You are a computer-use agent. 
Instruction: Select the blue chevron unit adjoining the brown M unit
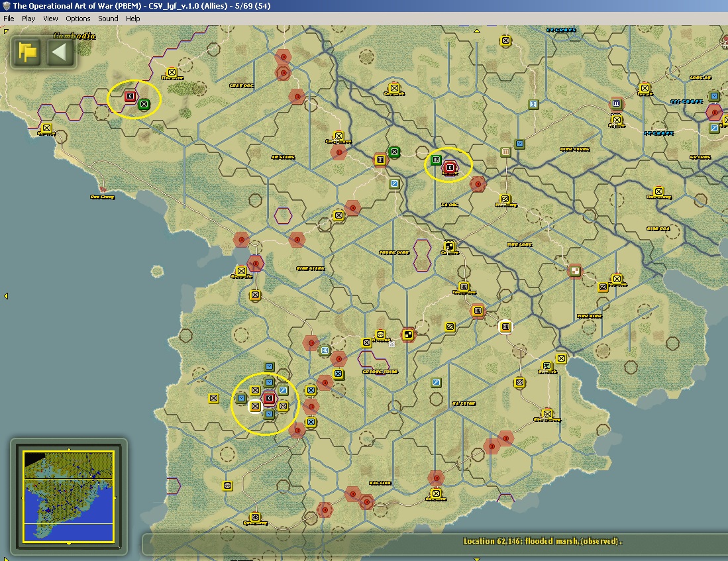tap(519, 144)
